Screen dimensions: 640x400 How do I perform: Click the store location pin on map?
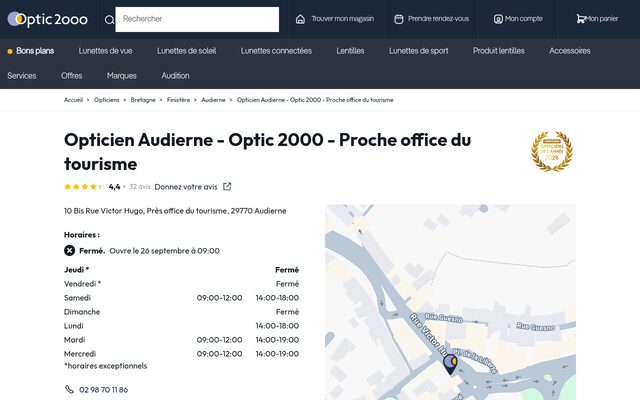point(450,364)
